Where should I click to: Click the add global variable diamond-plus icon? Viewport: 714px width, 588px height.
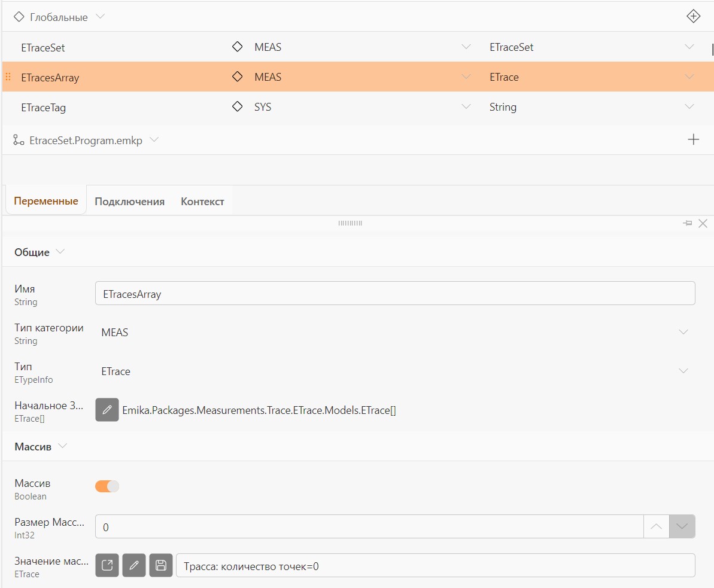693,16
